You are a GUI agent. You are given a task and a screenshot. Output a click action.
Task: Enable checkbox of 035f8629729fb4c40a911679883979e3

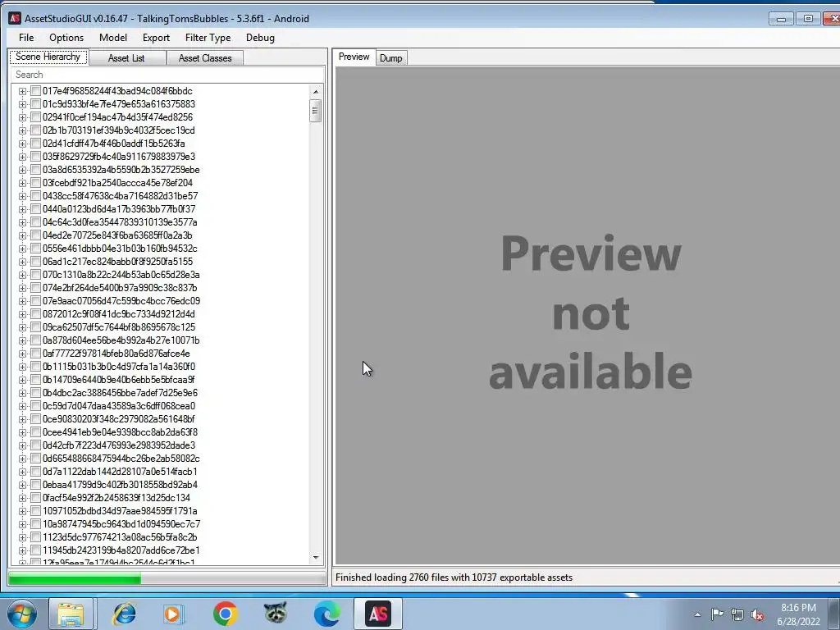click(x=35, y=157)
